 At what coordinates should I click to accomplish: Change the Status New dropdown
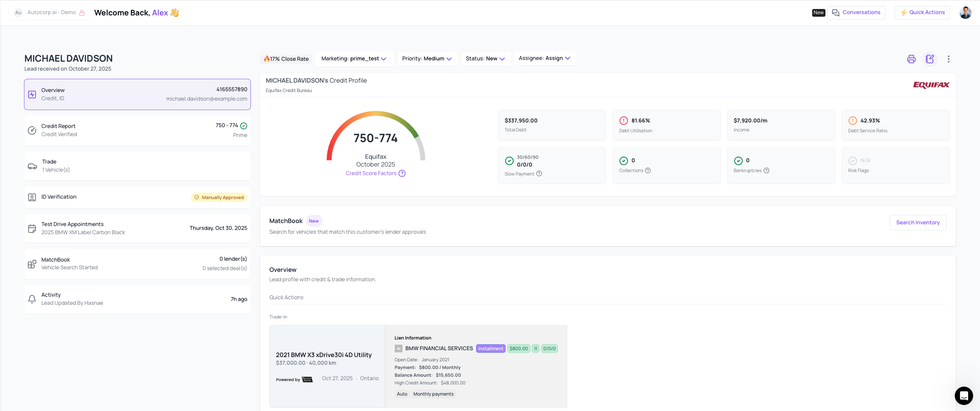[x=485, y=59]
